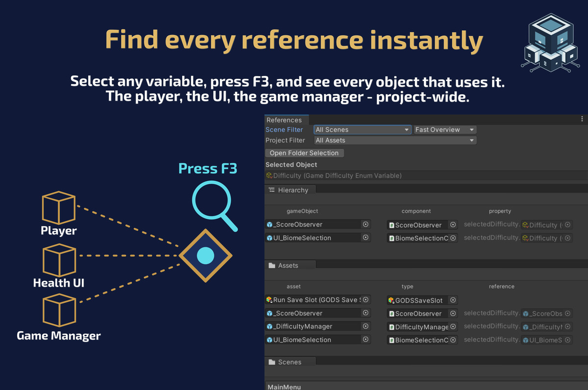Click object picker beside _ScoreObserver asset in Assets section
This screenshot has height=390, width=588.
[x=366, y=313]
